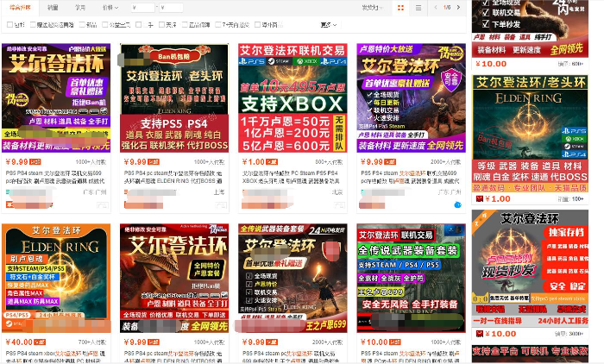This screenshot has height=364, width=604.
Task: Go to next results page arrow
Action: pyautogui.click(x=458, y=7)
